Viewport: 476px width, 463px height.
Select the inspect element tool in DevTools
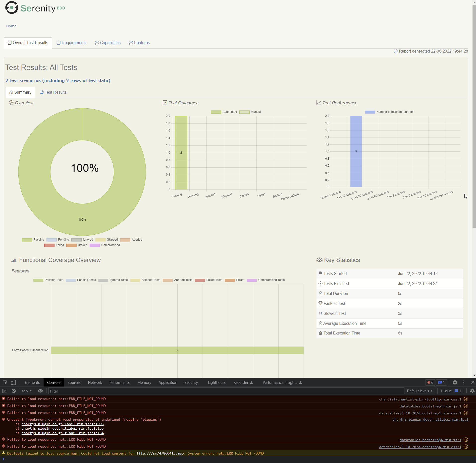click(4, 382)
